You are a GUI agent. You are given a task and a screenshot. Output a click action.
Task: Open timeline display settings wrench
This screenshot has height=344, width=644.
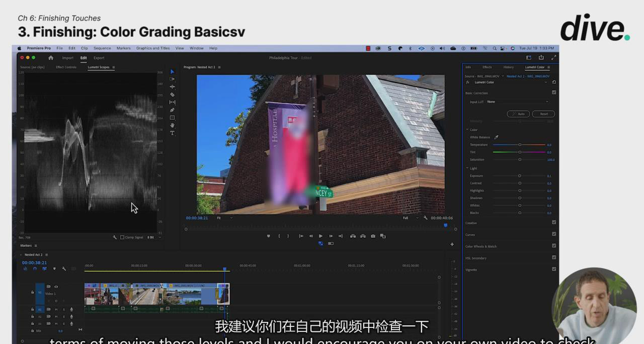(x=64, y=269)
